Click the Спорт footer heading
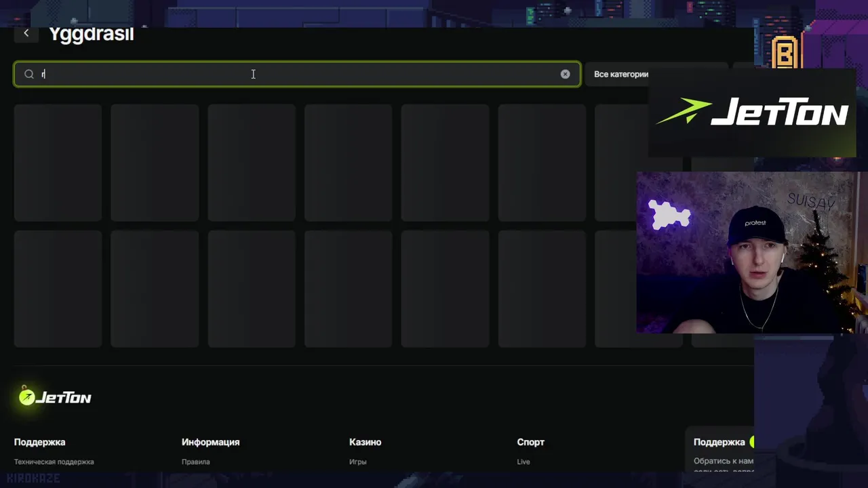This screenshot has width=868, height=488. click(530, 442)
